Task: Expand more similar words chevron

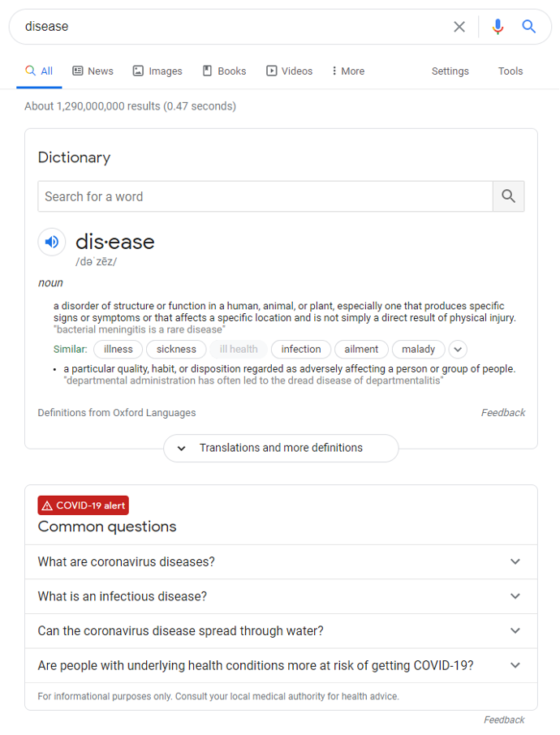Action: pyautogui.click(x=458, y=349)
